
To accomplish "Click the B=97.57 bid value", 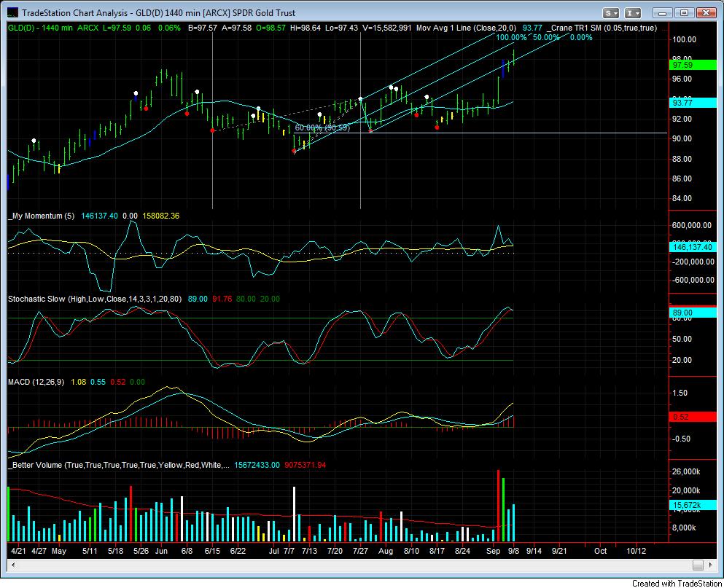I will coord(203,28).
